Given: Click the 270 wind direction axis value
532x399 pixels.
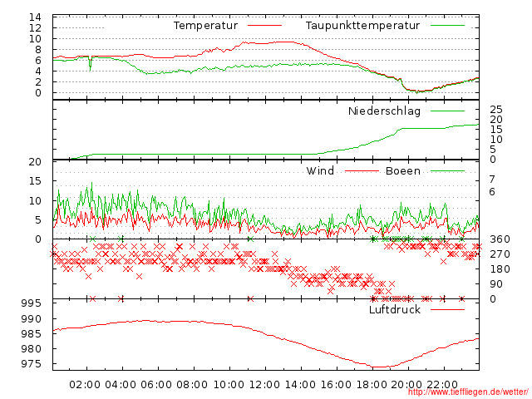Looking at the screenshot, I should tap(500, 254).
